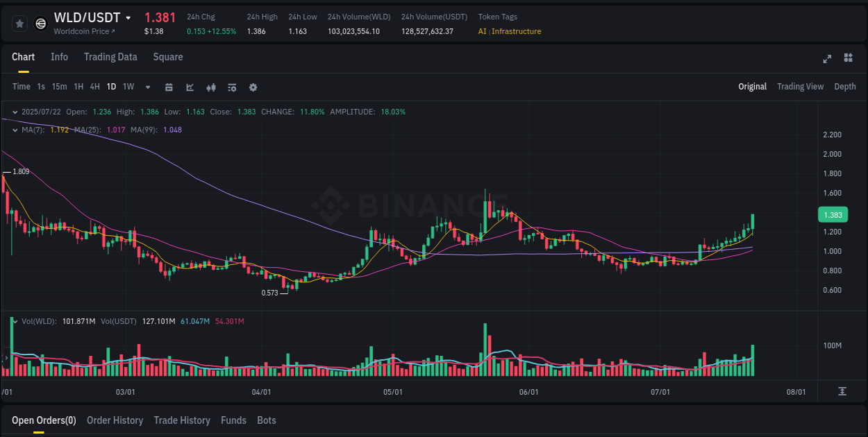Viewport: 868px width, 437px height.
Task: Open the Worldcoin Price external link
Action: click(83, 31)
